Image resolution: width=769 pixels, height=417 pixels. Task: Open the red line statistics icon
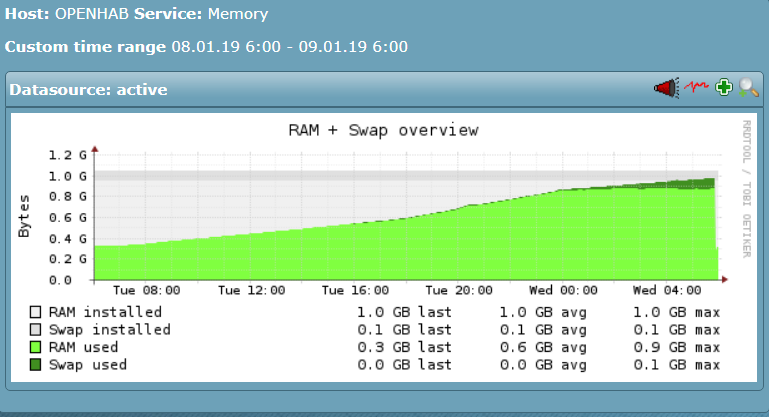pos(696,88)
